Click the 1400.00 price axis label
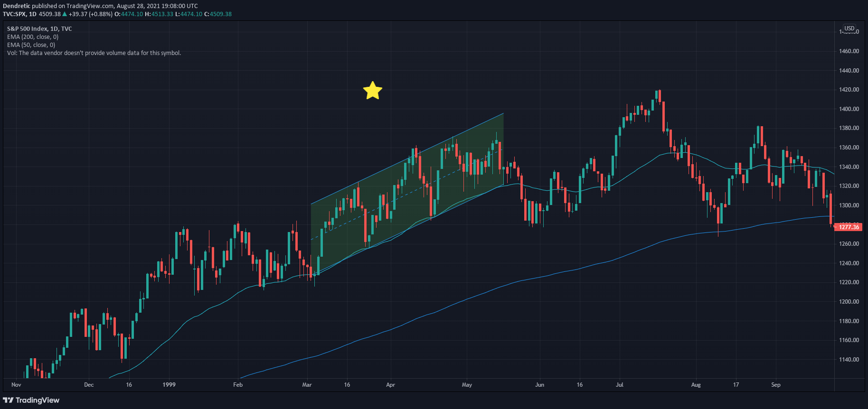 (x=849, y=109)
